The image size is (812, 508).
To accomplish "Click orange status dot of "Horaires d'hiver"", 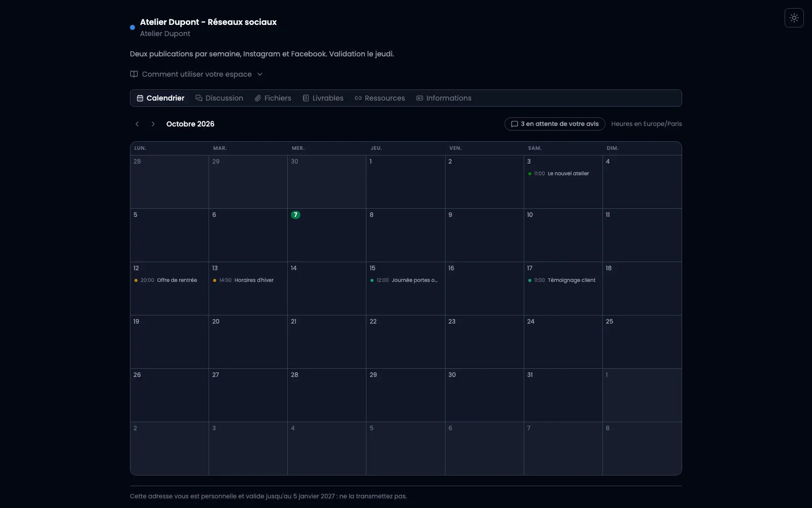I will click(x=215, y=280).
